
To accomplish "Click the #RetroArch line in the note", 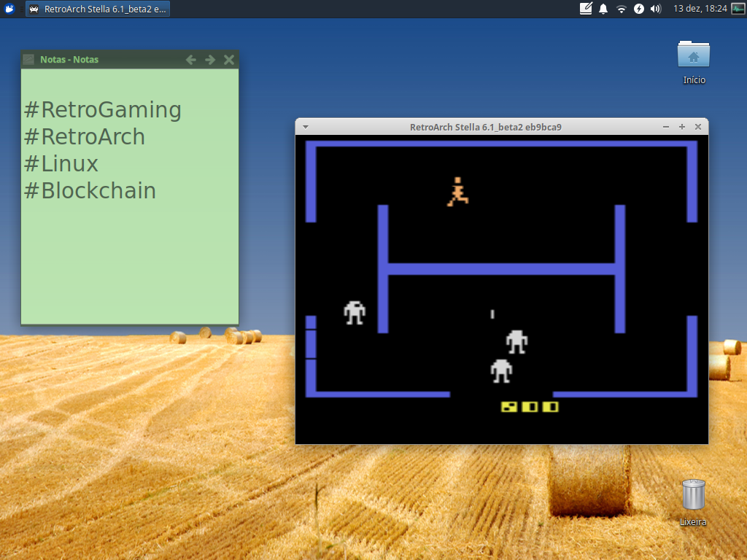I will pyautogui.click(x=85, y=137).
